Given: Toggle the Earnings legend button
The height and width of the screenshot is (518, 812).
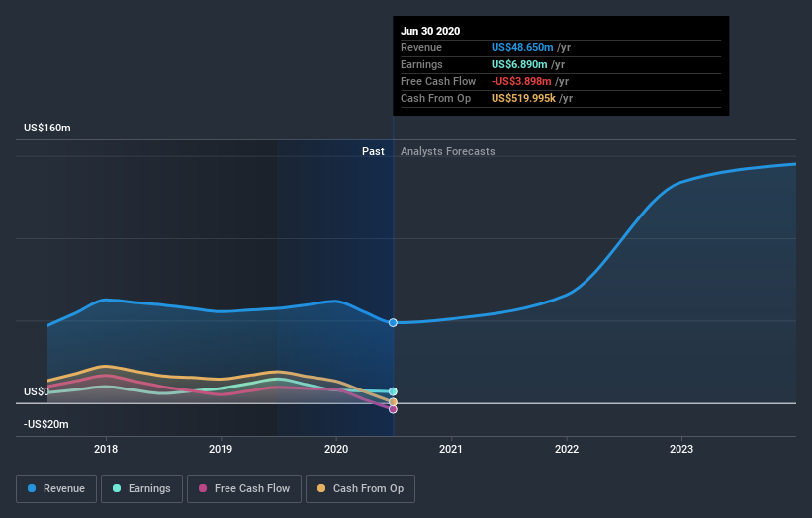Looking at the screenshot, I should (x=141, y=489).
